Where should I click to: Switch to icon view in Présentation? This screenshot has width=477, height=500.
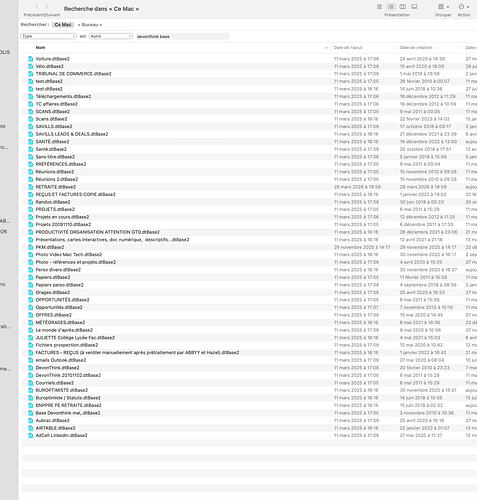[379, 7]
